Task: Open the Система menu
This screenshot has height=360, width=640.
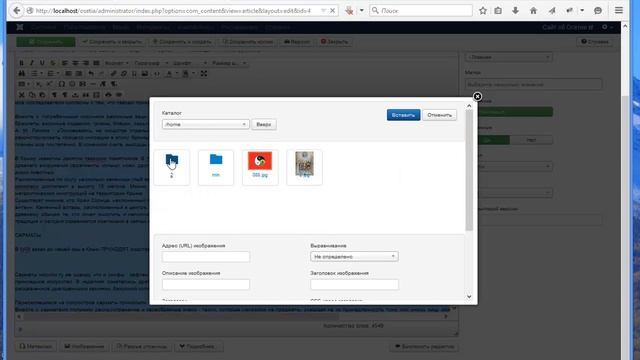Action: pos(43,27)
